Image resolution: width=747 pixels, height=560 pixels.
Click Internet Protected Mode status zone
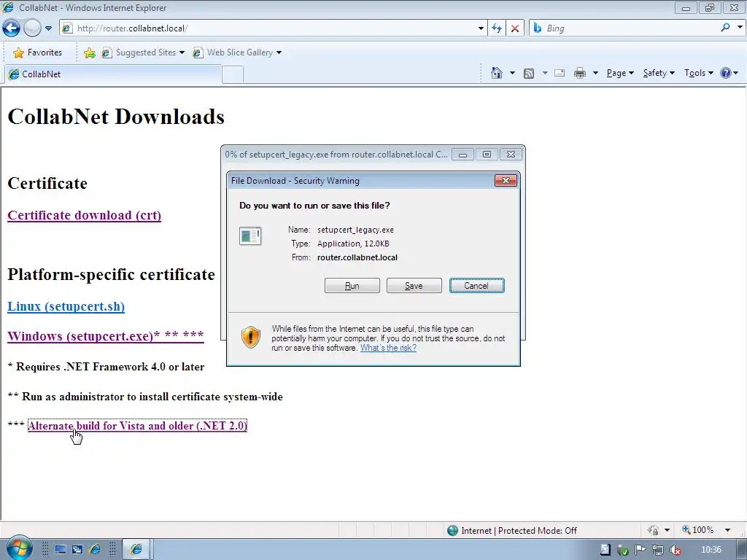[x=512, y=531]
